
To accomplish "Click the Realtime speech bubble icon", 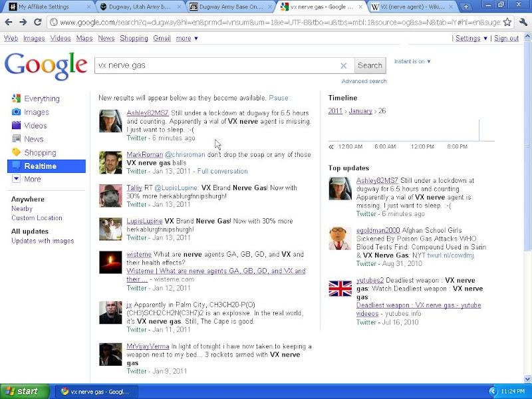I will tap(16, 166).
